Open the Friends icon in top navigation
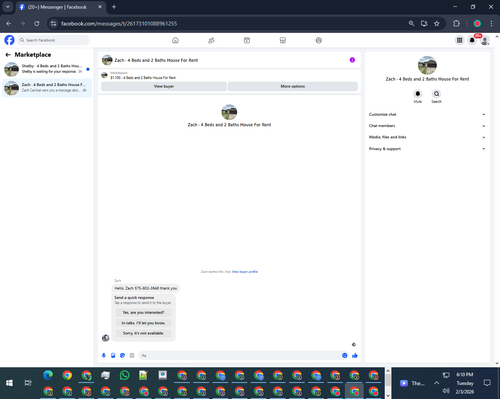500x399 pixels. pyautogui.click(x=211, y=40)
